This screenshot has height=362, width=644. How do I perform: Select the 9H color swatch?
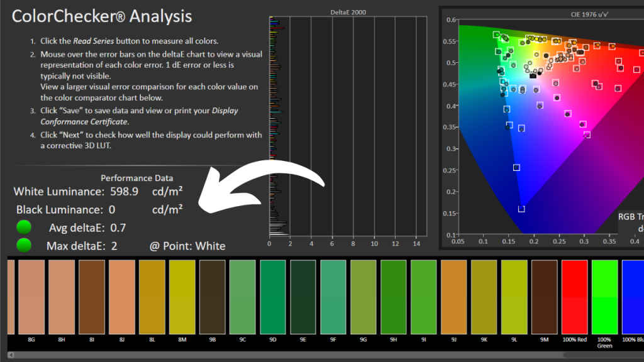[394, 297]
